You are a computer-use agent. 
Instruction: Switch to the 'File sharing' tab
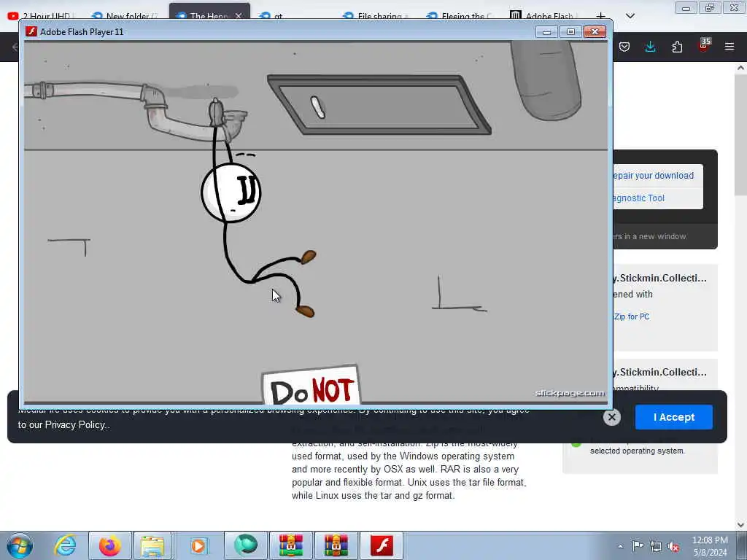point(376,16)
